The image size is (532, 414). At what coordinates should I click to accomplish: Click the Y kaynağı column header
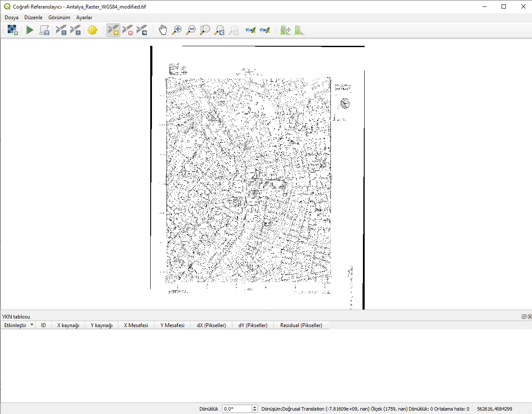[101, 325]
